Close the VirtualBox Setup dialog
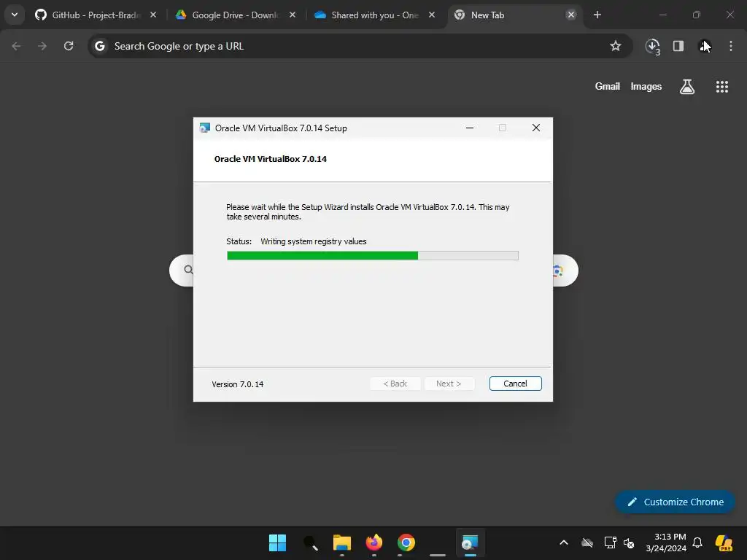747x560 pixels. [536, 128]
